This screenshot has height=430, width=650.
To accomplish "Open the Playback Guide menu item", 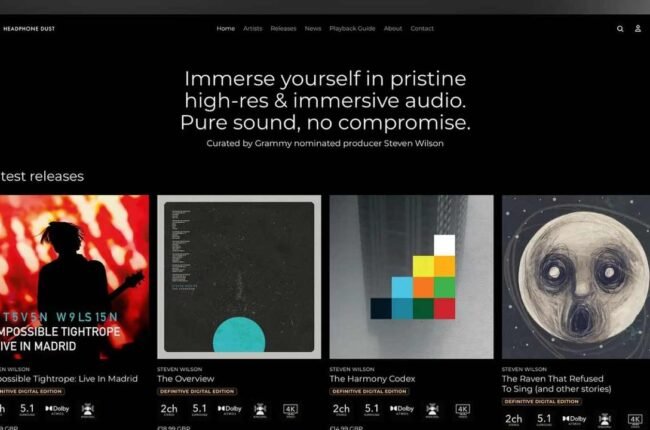I will 352,29.
